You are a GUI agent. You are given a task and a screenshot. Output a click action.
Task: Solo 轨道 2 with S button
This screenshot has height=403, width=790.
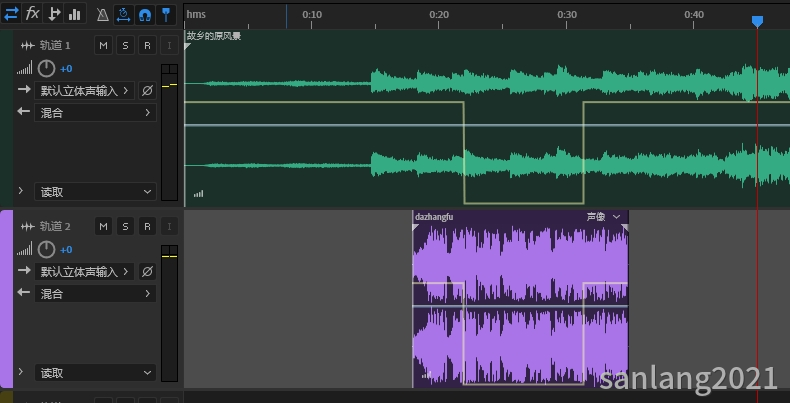125,227
